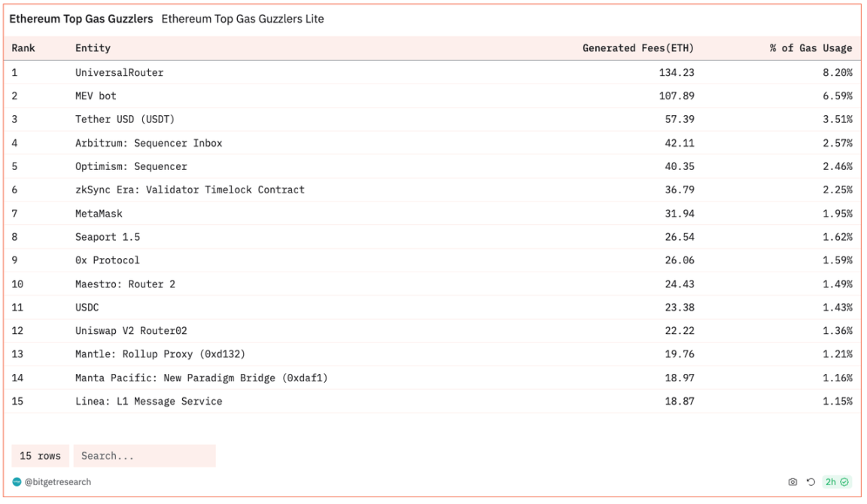
Task: Click the camera screenshot icon
Action: 792,482
